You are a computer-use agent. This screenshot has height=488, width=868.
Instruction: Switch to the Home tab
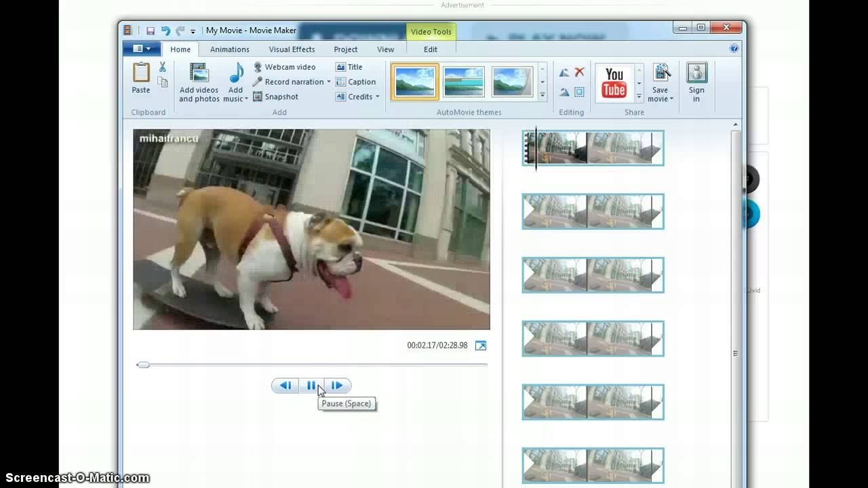[x=180, y=49]
